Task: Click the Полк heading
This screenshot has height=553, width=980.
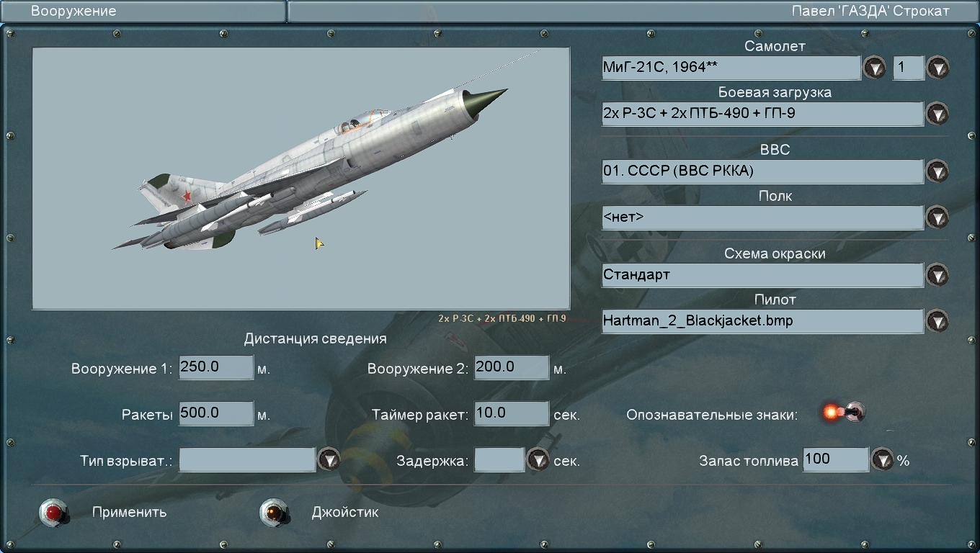Action: (x=775, y=196)
